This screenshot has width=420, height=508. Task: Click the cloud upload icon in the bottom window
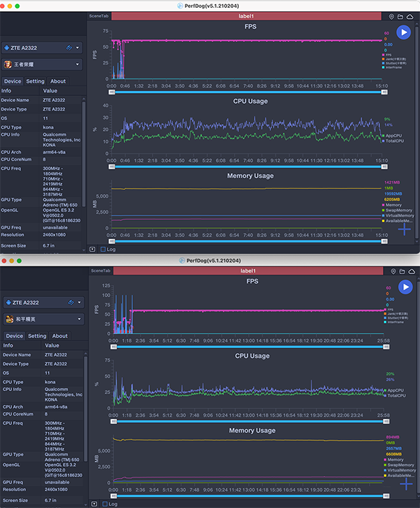click(411, 270)
